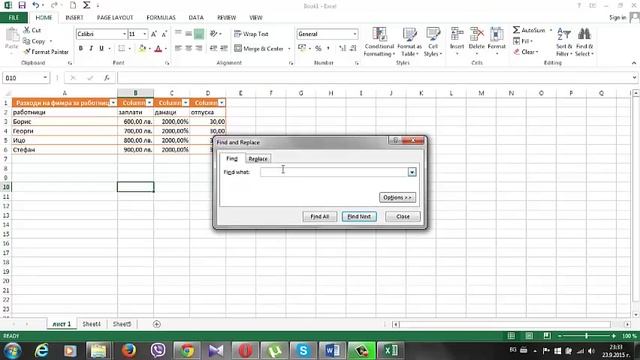
Task: Click the Cut scissors icon
Action: pos(27,30)
